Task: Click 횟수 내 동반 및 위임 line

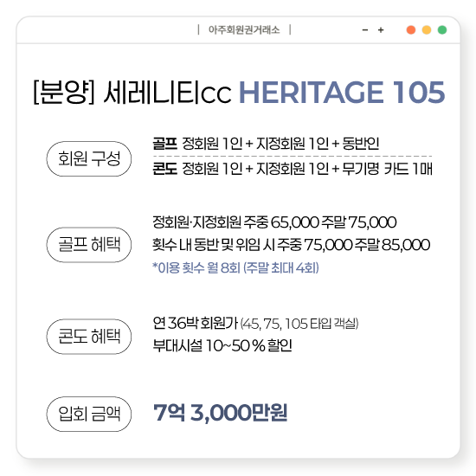Action: tap(291, 245)
